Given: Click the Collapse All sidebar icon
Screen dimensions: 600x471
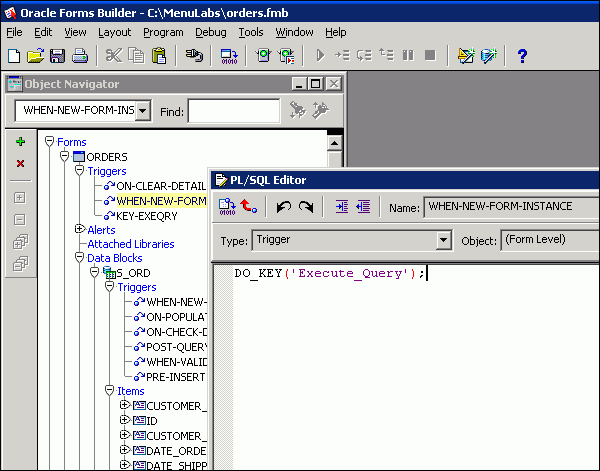Looking at the screenshot, I should coord(20,264).
